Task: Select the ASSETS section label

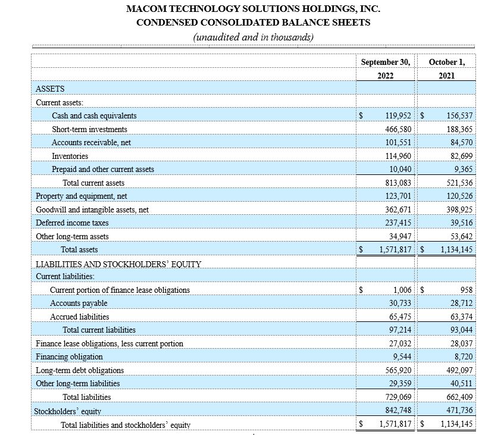Action: point(50,89)
